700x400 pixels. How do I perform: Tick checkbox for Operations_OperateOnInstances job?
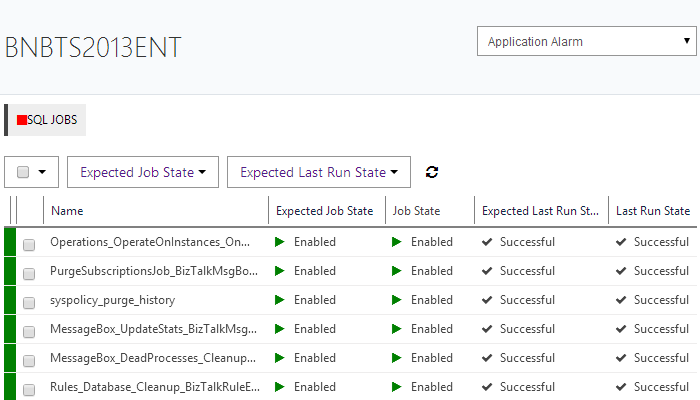(29, 243)
